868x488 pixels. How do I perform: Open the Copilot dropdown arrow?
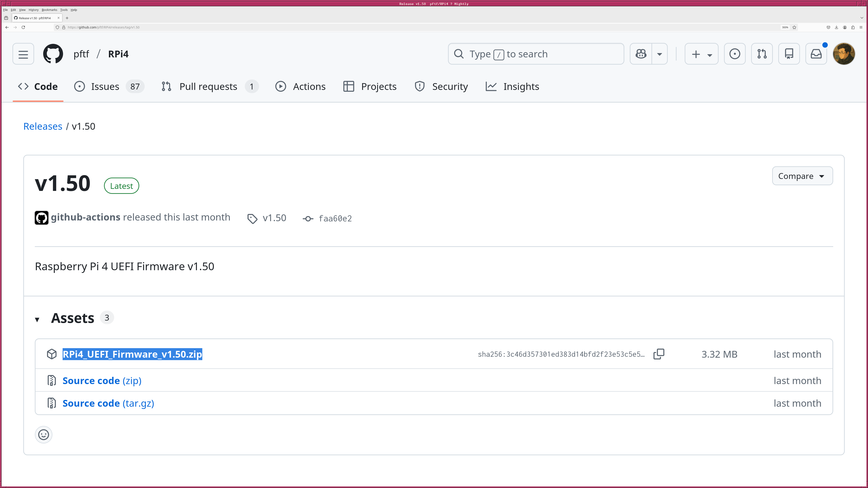coord(659,54)
